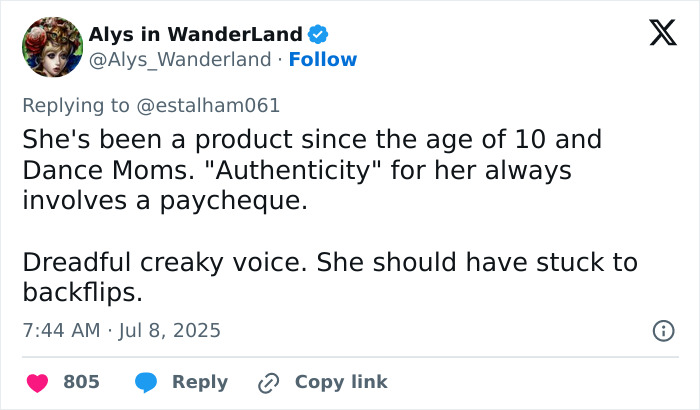Click the "Dance Moms" text in the tweet
The height and width of the screenshot is (410, 700).
coord(92,170)
